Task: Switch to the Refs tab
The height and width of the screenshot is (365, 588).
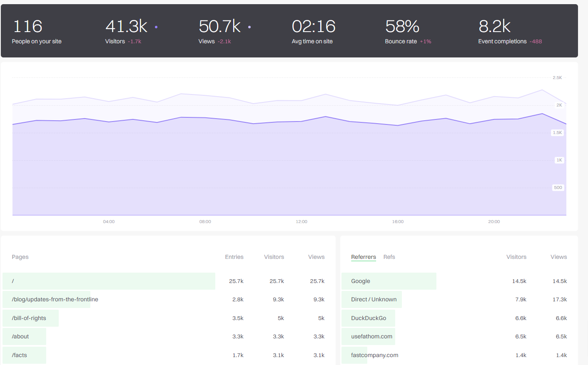Action: tap(389, 257)
